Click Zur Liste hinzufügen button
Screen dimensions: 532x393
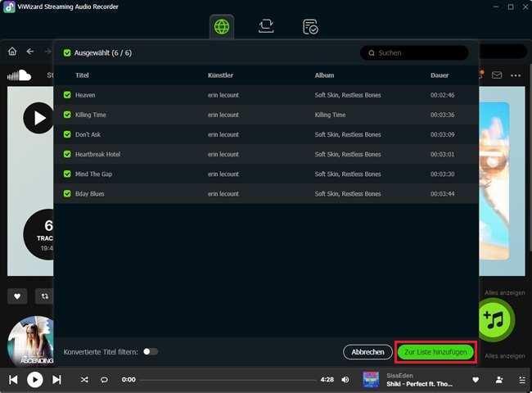(x=435, y=352)
